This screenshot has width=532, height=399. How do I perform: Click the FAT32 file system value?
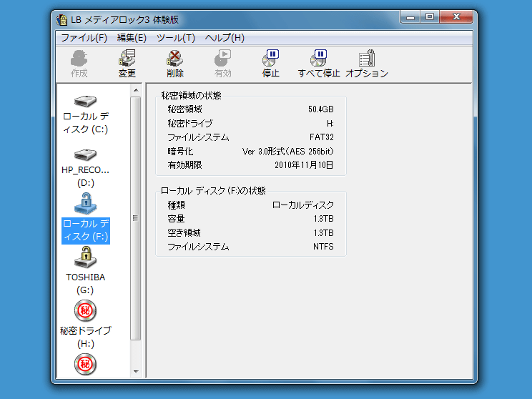(322, 137)
